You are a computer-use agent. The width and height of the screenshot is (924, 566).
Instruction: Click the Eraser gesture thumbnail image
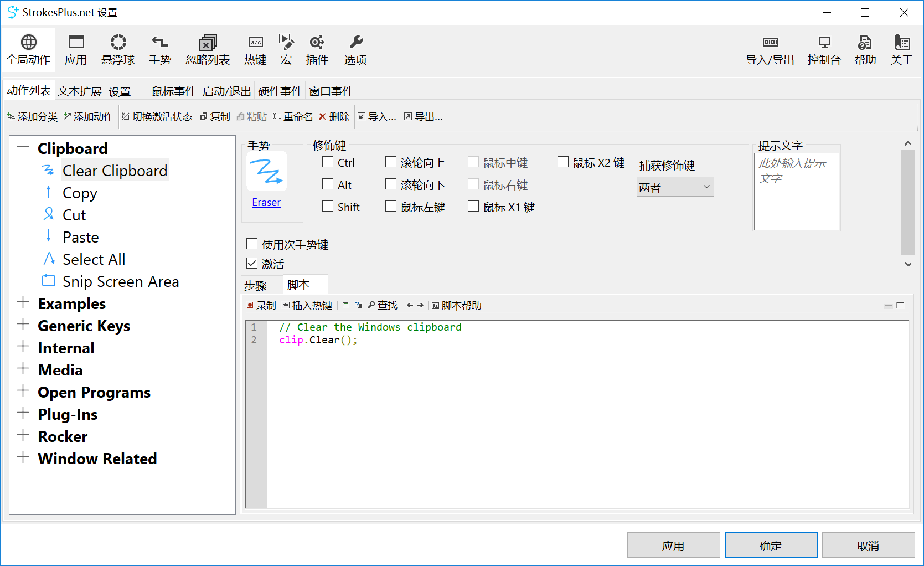tap(266, 171)
